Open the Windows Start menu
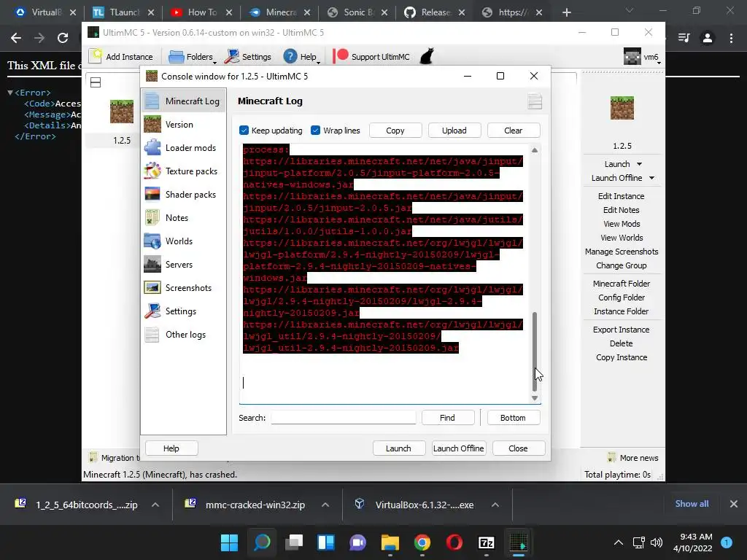This screenshot has height=560, width=747. tap(230, 542)
